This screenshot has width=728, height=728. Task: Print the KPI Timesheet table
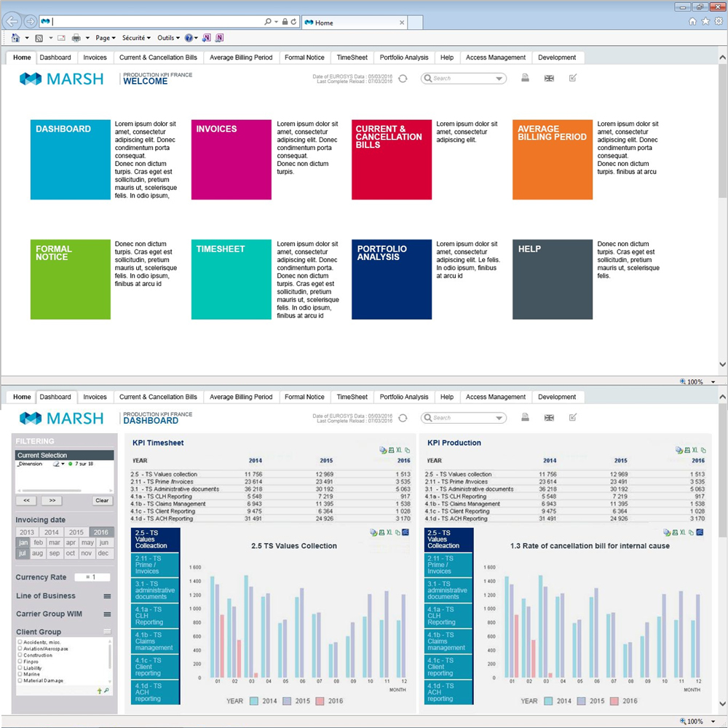coord(391,451)
